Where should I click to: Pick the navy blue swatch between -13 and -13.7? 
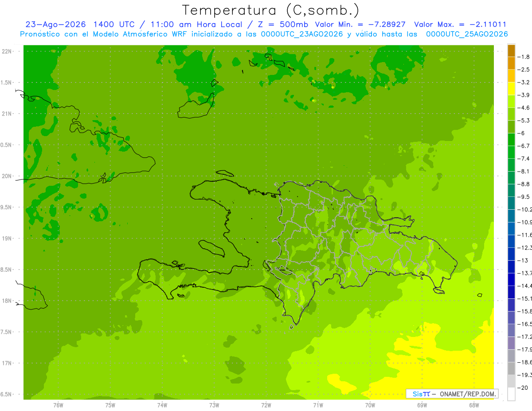pyautogui.click(x=511, y=266)
